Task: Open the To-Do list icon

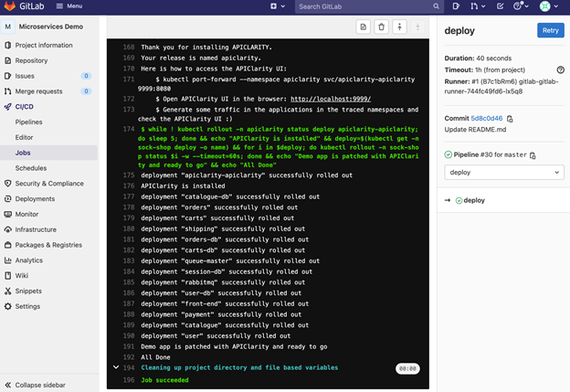Action: (500, 6)
